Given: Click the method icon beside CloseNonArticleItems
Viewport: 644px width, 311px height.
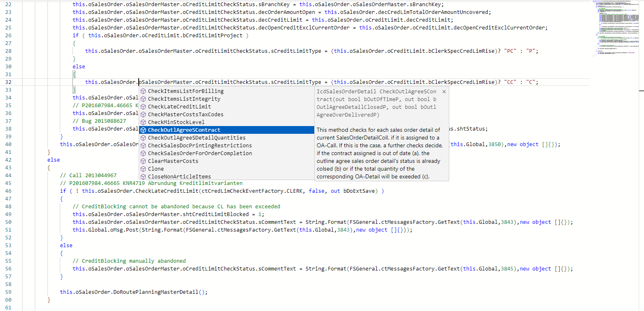Looking at the screenshot, I should tap(143, 177).
